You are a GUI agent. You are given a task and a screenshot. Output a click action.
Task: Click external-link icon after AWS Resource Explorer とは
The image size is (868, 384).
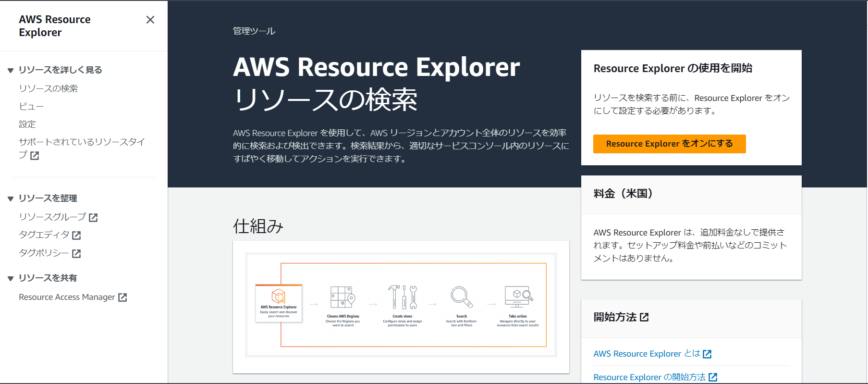pos(707,354)
